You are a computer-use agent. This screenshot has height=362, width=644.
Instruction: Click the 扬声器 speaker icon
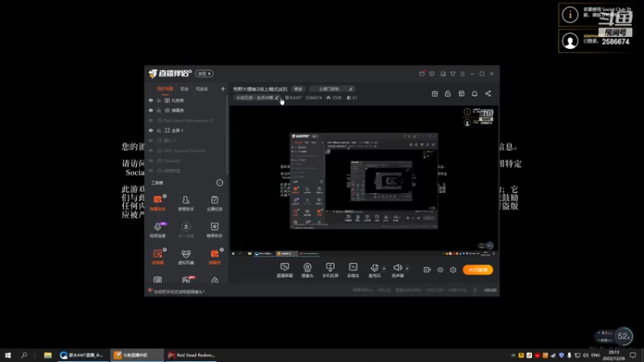(x=397, y=268)
